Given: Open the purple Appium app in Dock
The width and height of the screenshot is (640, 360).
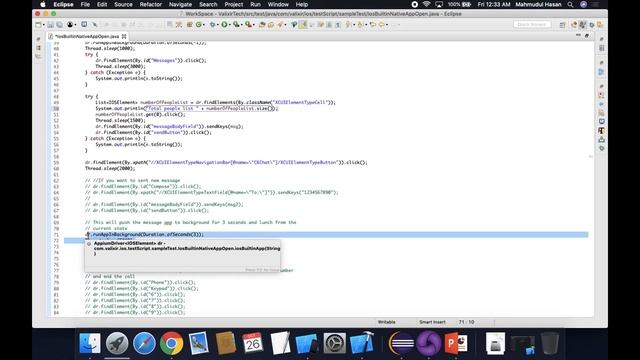Looking at the screenshot, I should (x=429, y=343).
